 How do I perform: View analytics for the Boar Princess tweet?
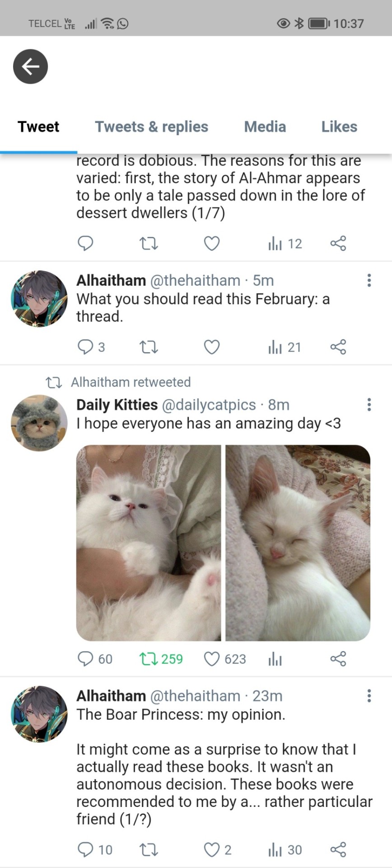click(x=285, y=850)
